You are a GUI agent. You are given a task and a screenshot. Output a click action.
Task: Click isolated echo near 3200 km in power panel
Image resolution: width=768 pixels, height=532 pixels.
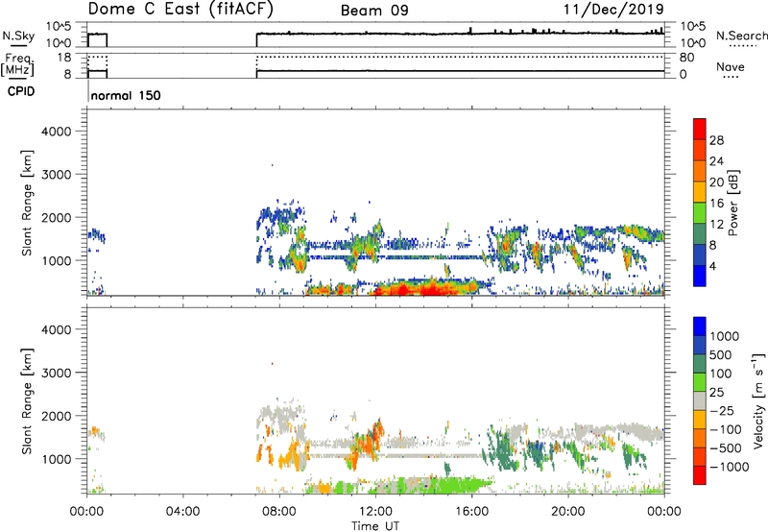[273, 165]
